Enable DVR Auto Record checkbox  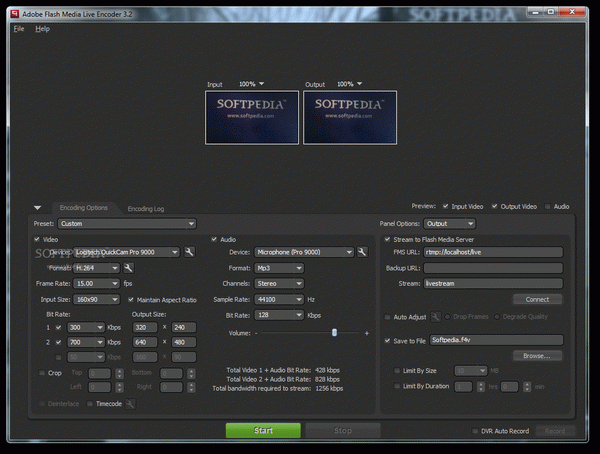click(475, 431)
